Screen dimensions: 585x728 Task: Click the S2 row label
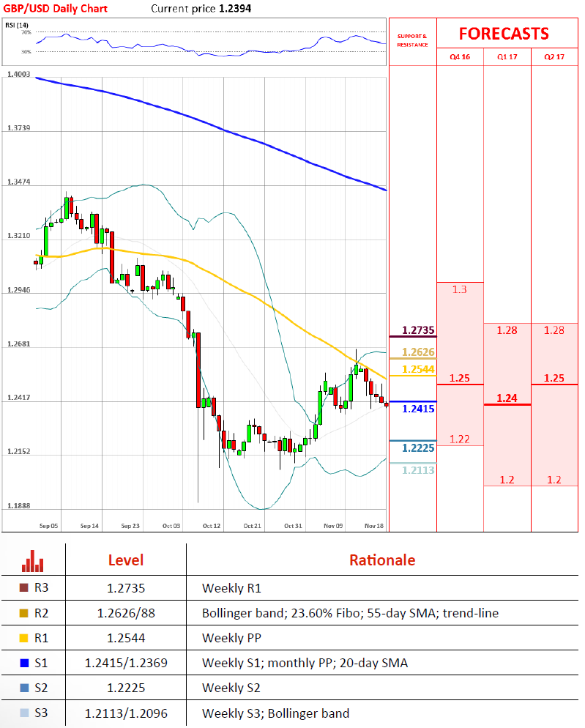click(41, 688)
